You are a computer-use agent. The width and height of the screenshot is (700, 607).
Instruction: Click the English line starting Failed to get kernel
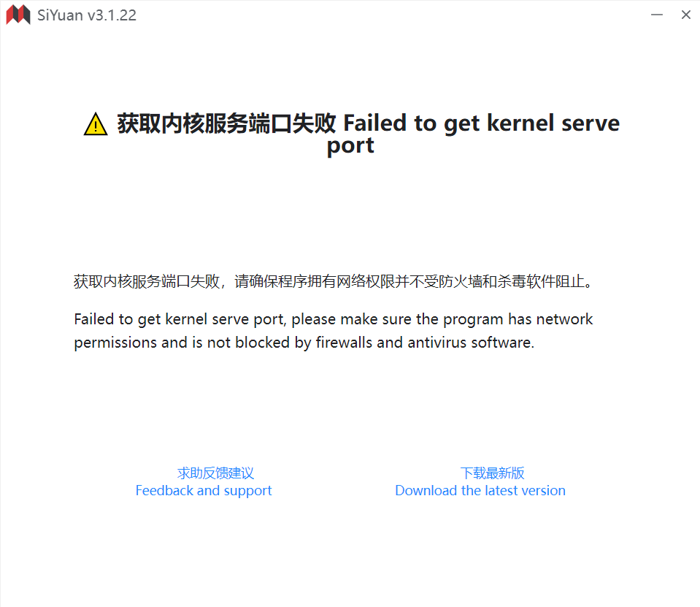point(334,319)
